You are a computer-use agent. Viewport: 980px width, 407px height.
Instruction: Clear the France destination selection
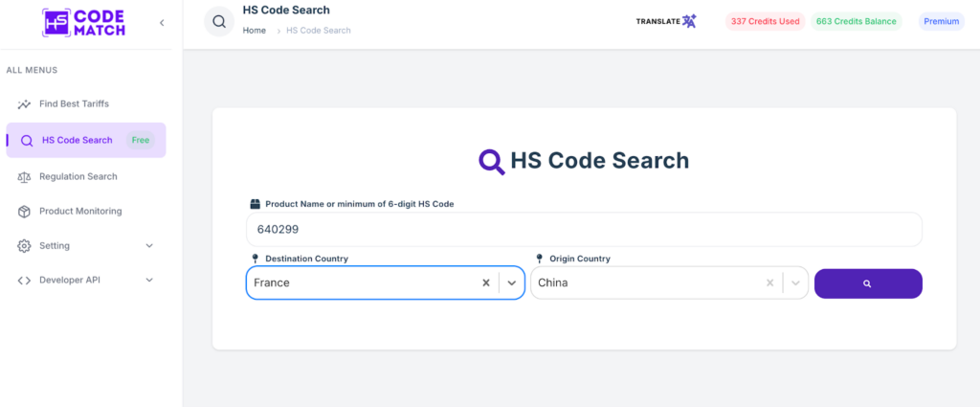point(485,283)
